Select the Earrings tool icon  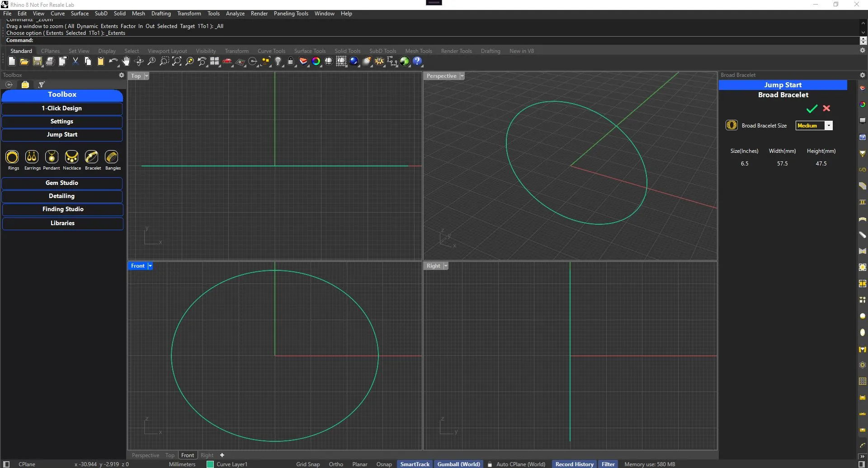(x=32, y=157)
